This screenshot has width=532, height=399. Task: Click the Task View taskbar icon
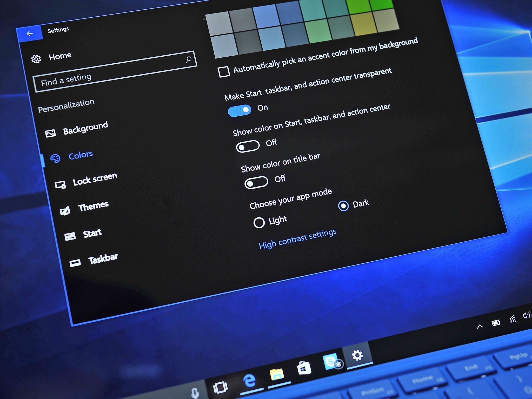220,388
